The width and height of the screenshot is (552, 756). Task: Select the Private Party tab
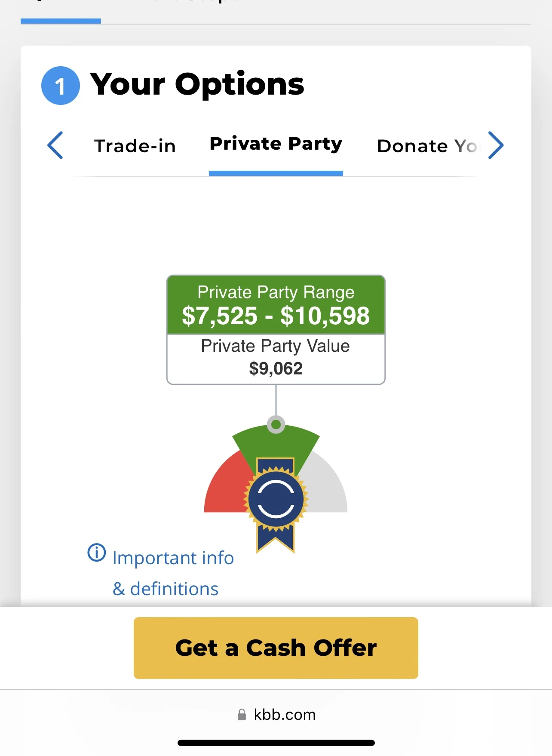[276, 144]
